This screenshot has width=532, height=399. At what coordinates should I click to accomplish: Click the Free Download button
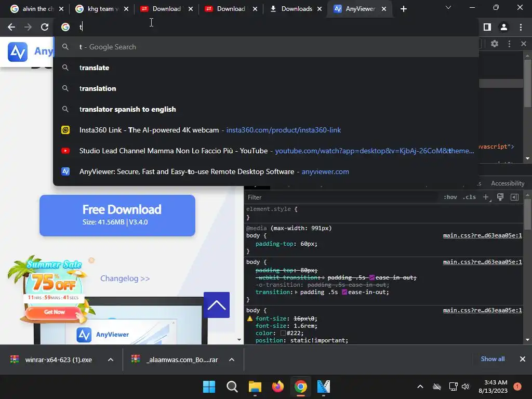tap(117, 216)
